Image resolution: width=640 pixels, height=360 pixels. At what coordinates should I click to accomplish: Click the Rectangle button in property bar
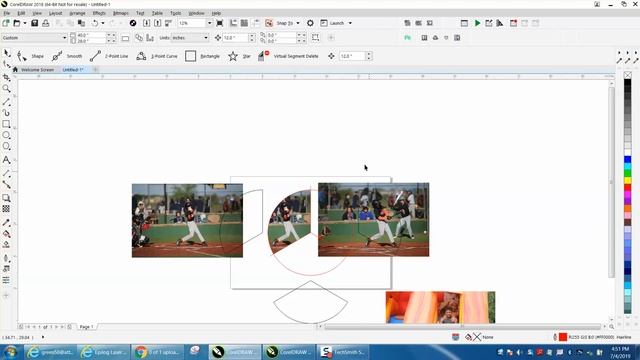202,56
